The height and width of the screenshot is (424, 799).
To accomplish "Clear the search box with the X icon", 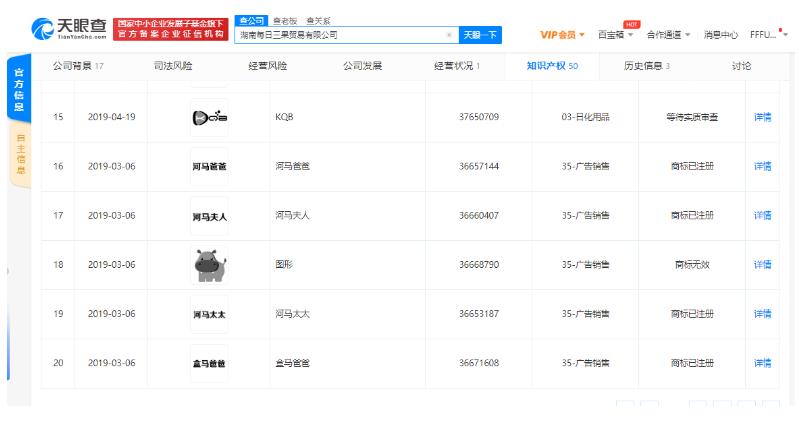I will [448, 35].
